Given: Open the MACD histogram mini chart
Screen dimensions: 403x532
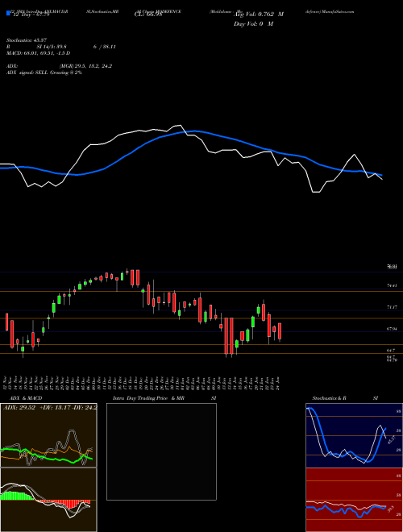Looking at the screenshot, I should coord(48,500).
